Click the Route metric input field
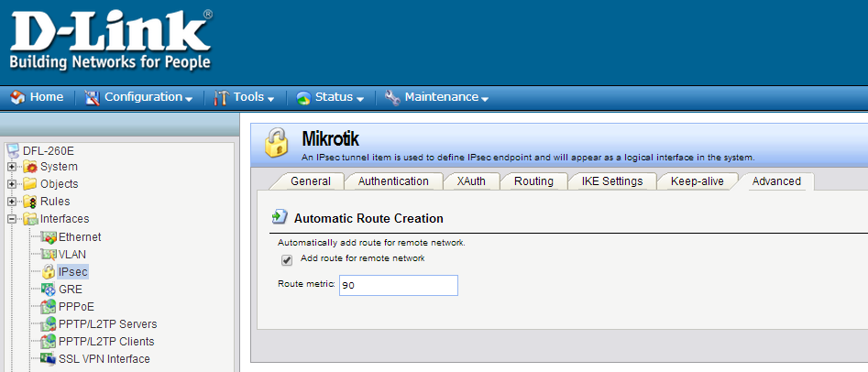868x372 pixels. 399,286
